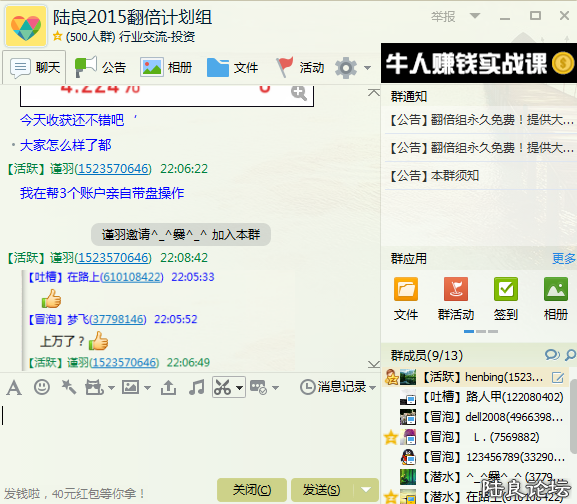Click the 举报 report link
The height and width of the screenshot is (504, 577).
(x=443, y=17)
